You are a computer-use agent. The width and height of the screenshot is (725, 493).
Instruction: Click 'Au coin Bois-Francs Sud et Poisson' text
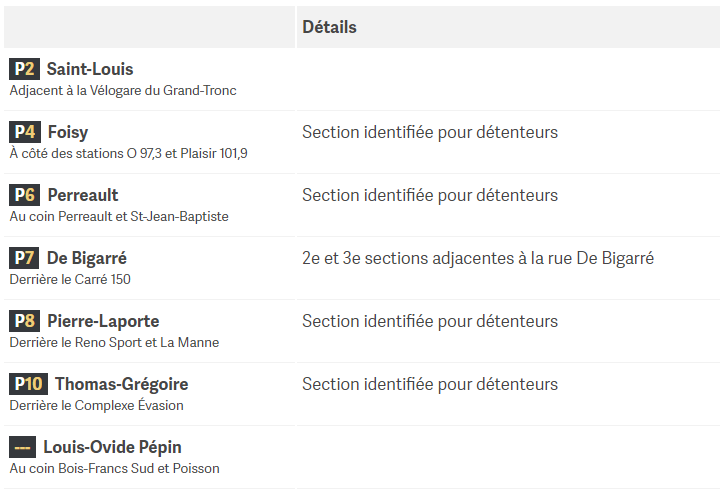click(x=115, y=468)
